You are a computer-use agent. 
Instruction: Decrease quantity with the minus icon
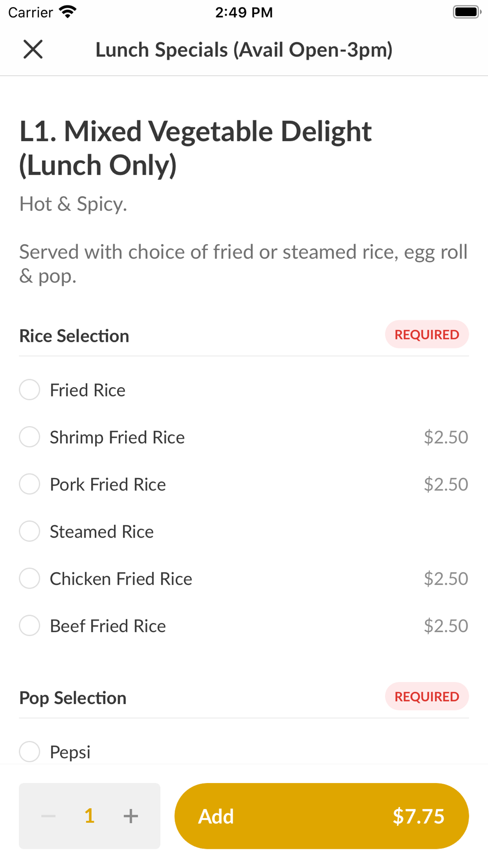click(48, 816)
